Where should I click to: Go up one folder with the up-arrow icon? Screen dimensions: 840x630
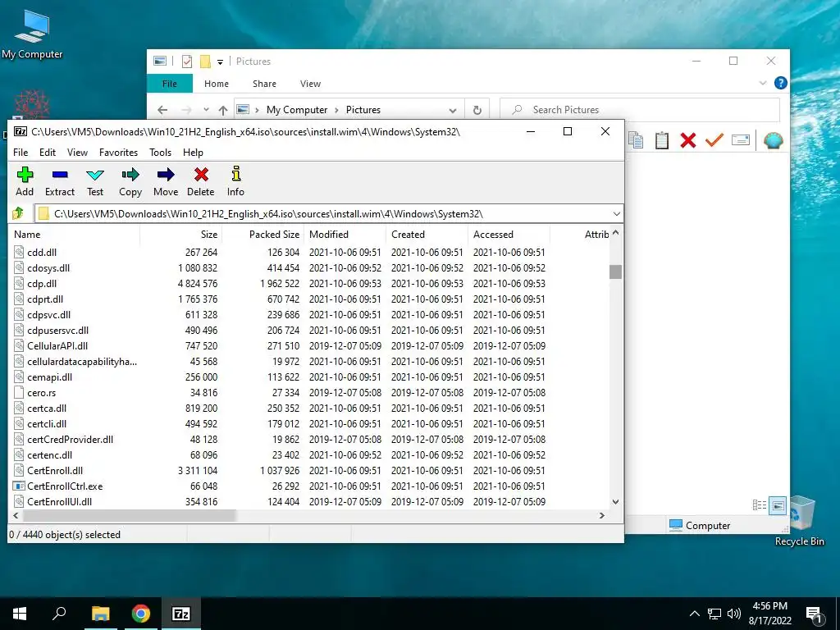tap(18, 213)
